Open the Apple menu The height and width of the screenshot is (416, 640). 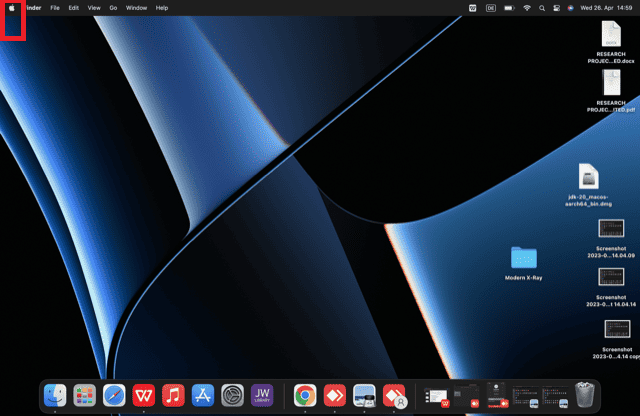click(13, 7)
